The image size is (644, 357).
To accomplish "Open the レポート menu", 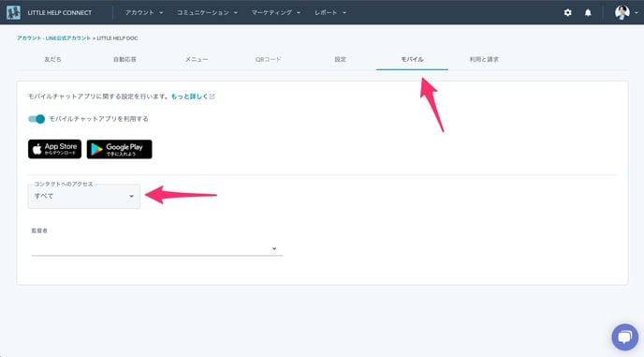I will [x=330, y=13].
